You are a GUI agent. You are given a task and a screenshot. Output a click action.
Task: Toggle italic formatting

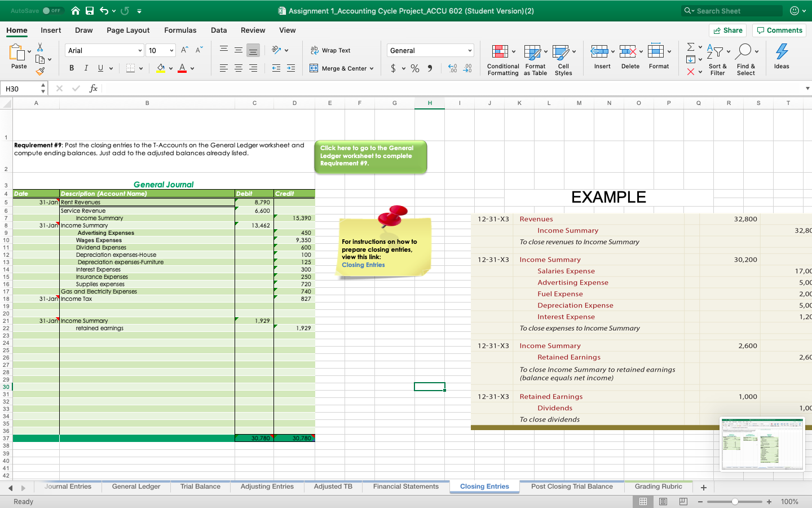pos(86,68)
